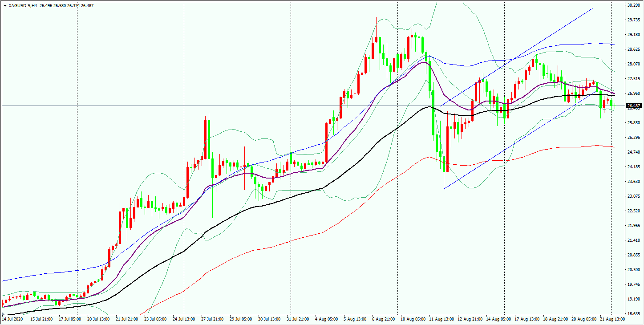This screenshot has width=644, height=325.
Task: Click the 24 Jul 13:00 time label
Action: tap(183, 319)
